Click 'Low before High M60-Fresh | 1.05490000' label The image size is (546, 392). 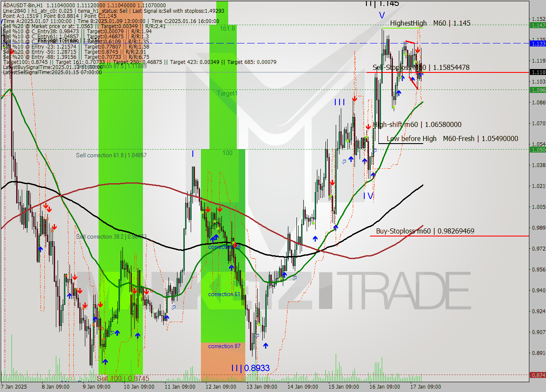452,138
